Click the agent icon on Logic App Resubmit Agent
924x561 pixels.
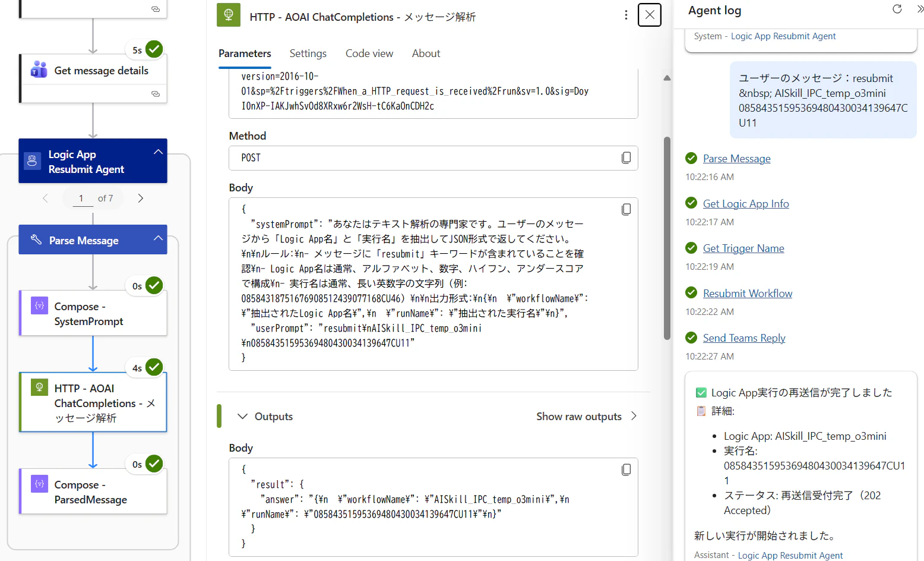click(x=33, y=161)
